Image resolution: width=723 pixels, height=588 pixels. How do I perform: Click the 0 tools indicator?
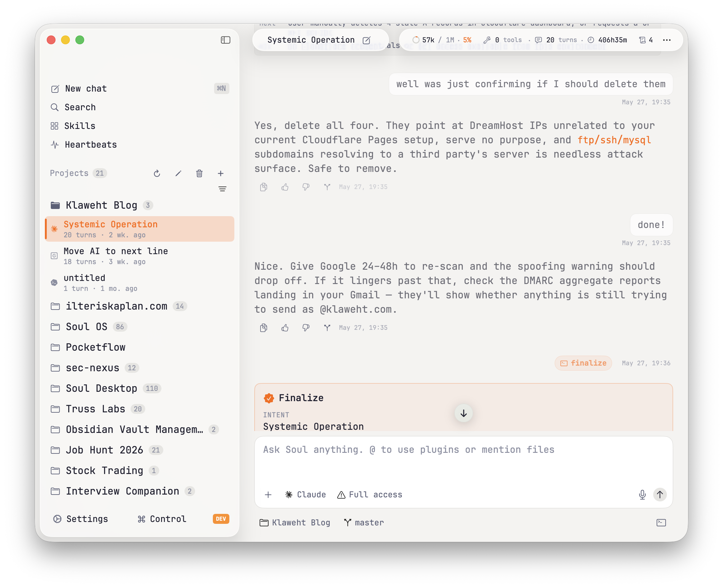503,40
